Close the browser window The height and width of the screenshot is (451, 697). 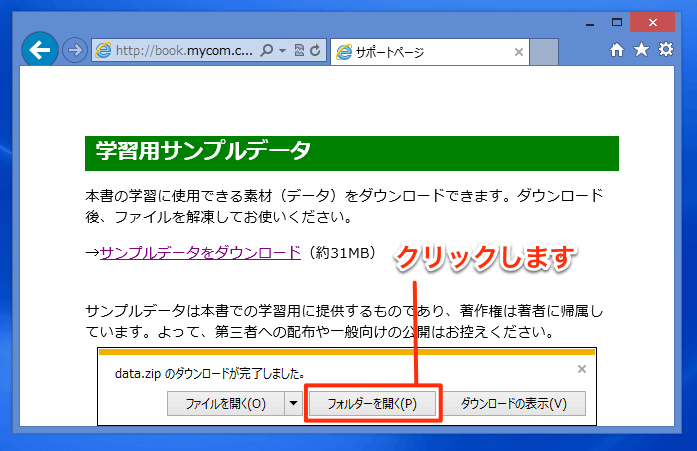(653, 22)
